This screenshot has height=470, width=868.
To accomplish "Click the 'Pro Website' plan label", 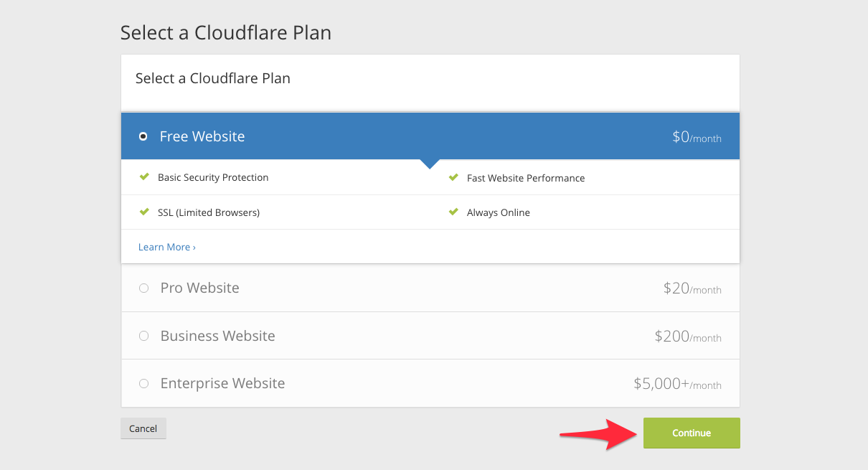I will tap(200, 288).
